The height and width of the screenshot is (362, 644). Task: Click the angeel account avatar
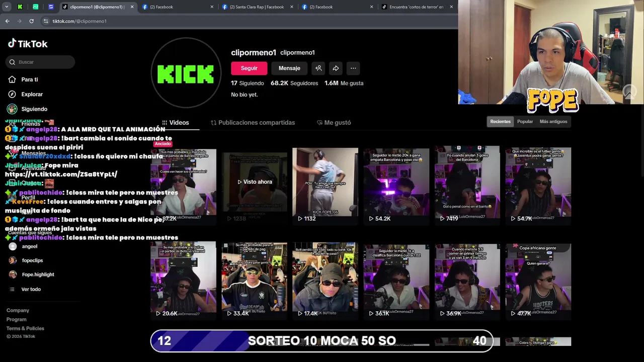pyautogui.click(x=13, y=246)
